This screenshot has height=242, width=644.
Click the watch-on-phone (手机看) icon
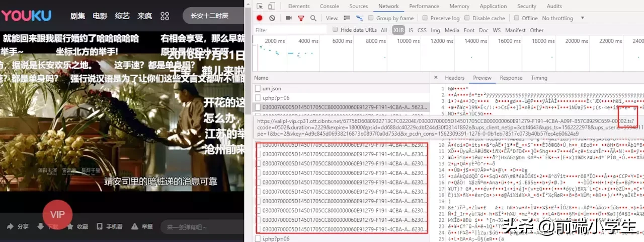(x=100, y=227)
